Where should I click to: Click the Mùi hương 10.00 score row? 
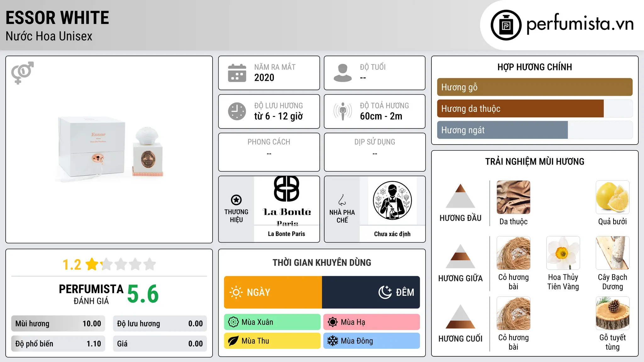pos(58,324)
